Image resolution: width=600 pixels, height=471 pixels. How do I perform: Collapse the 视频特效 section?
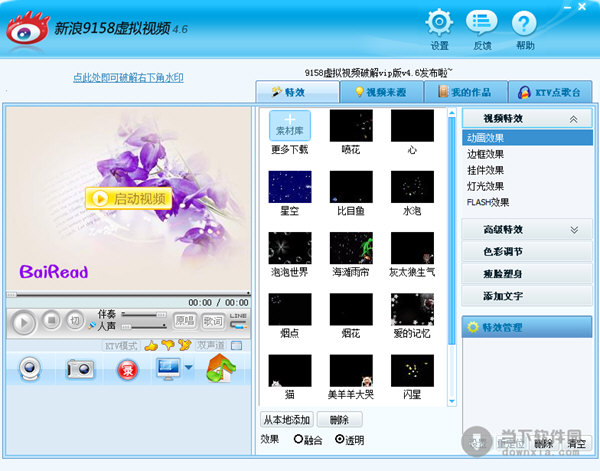(527, 119)
